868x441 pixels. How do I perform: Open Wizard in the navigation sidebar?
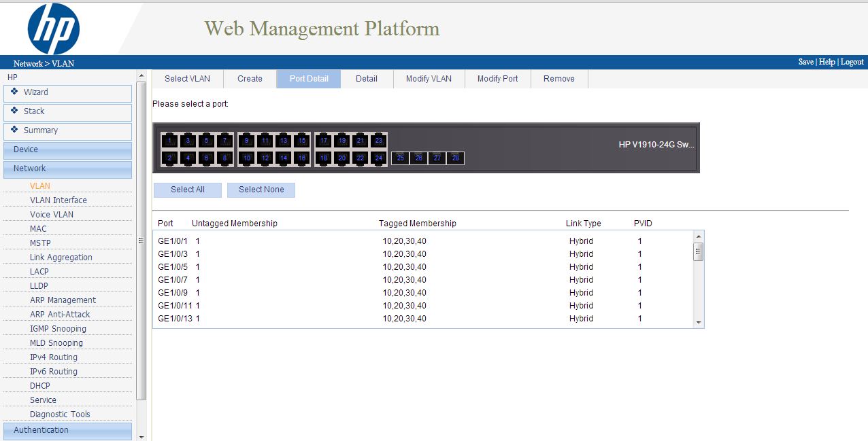(36, 92)
